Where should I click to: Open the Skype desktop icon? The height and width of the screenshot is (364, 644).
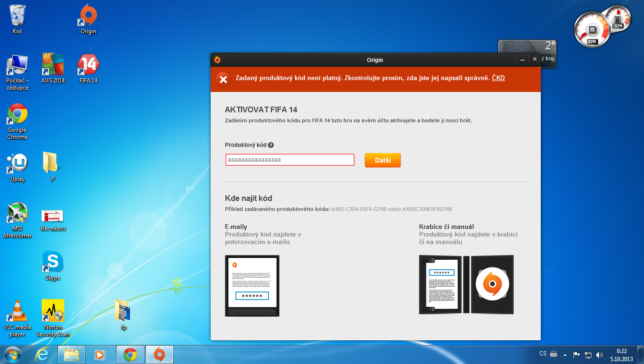(53, 265)
